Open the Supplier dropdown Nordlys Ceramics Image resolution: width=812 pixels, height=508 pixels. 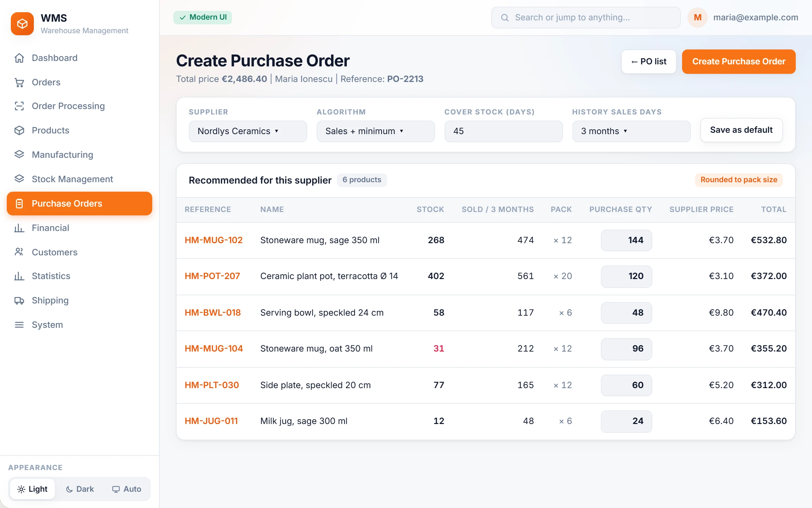248,131
